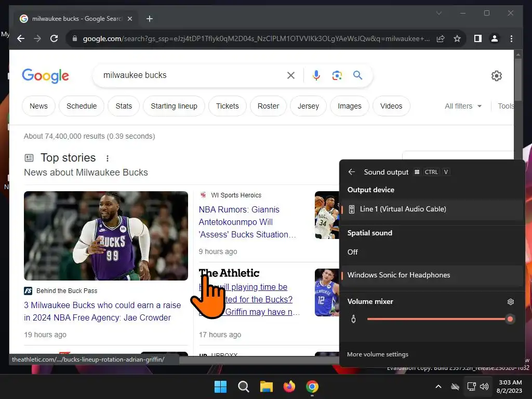Select the Roster filter chip
The width and height of the screenshot is (532, 399).
tap(269, 106)
